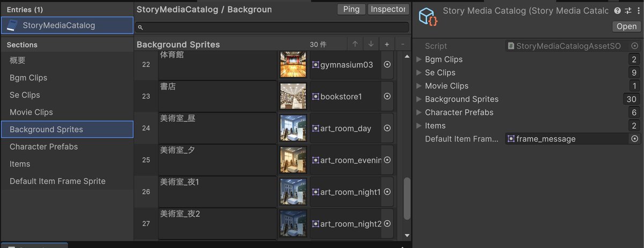Expand Se Clips in Inspector
Screen dimensions: 644x248
[x=419, y=72]
